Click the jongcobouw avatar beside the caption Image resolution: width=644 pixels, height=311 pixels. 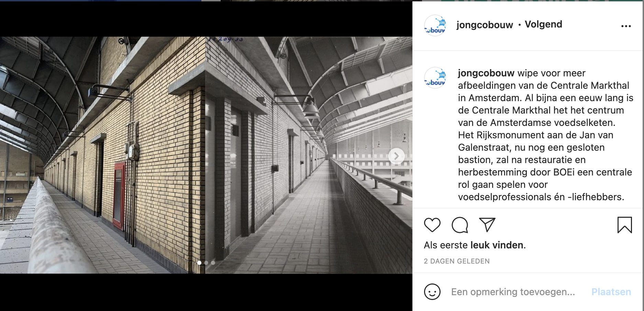(435, 78)
